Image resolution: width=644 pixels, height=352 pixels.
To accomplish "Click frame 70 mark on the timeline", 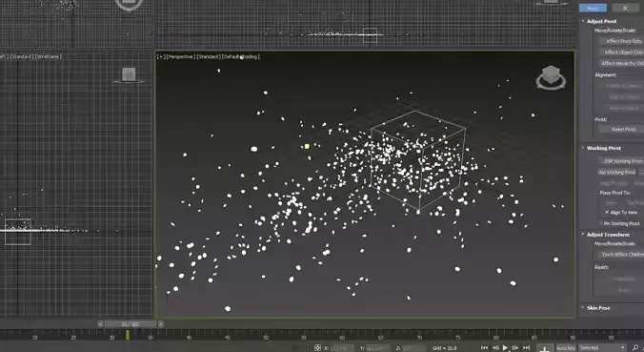I will point(419,337).
